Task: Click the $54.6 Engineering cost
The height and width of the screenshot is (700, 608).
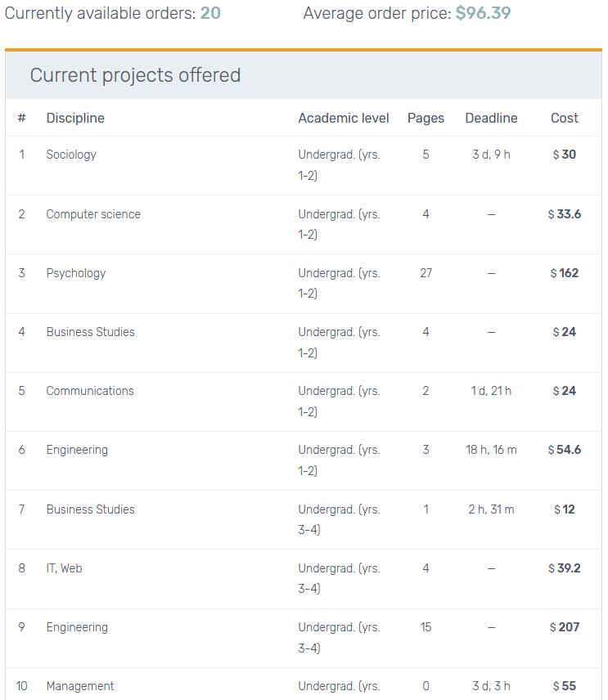Action: click(x=565, y=450)
